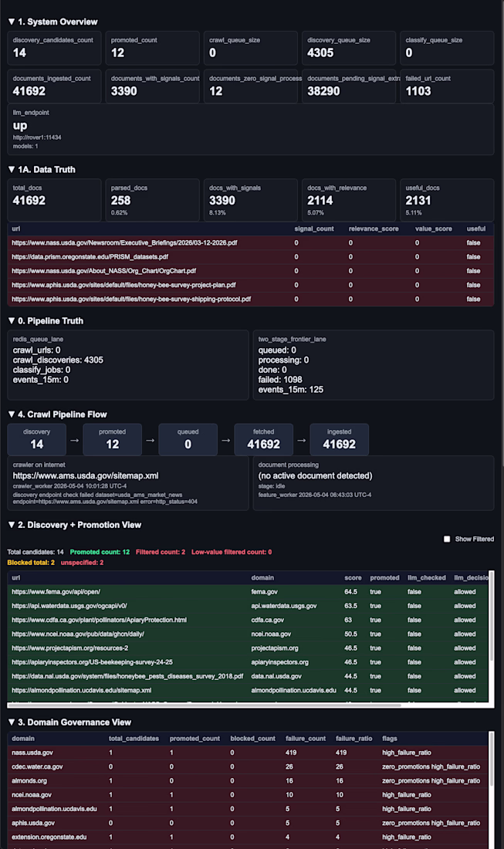Click the score column header in discovery table
The height and width of the screenshot is (849, 504).
click(x=353, y=578)
